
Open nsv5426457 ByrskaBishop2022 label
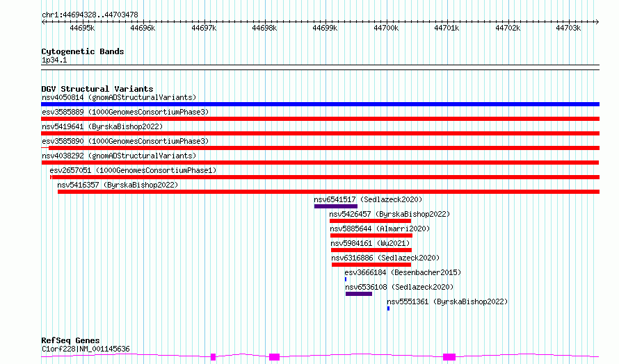pyautogui.click(x=389, y=214)
